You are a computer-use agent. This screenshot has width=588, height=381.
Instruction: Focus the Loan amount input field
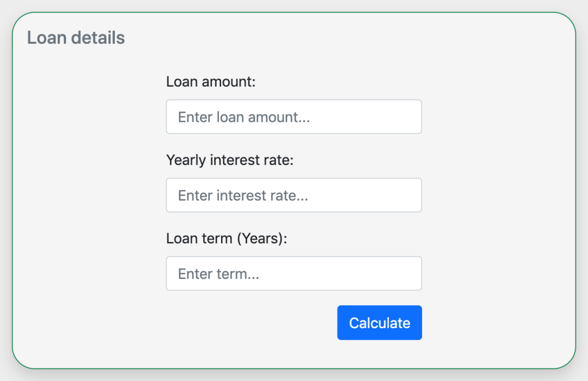pos(293,117)
